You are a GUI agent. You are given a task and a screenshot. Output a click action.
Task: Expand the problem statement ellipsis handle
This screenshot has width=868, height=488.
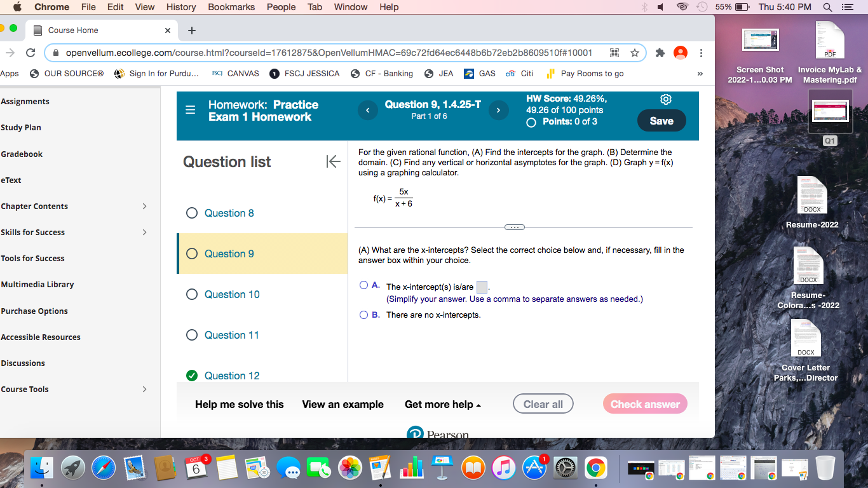pyautogui.click(x=515, y=227)
